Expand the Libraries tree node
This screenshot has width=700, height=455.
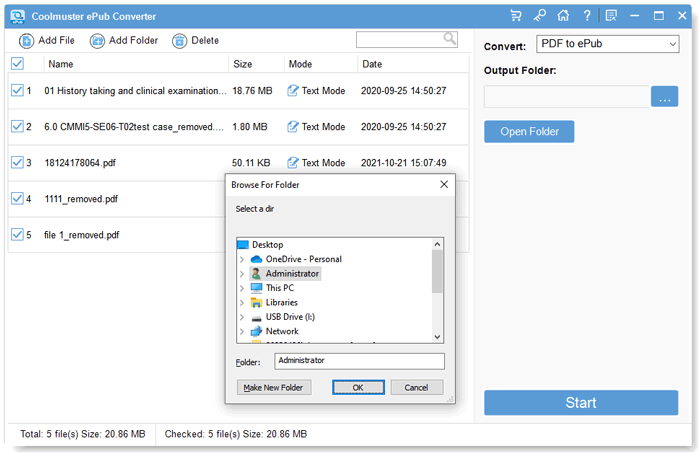(x=242, y=303)
